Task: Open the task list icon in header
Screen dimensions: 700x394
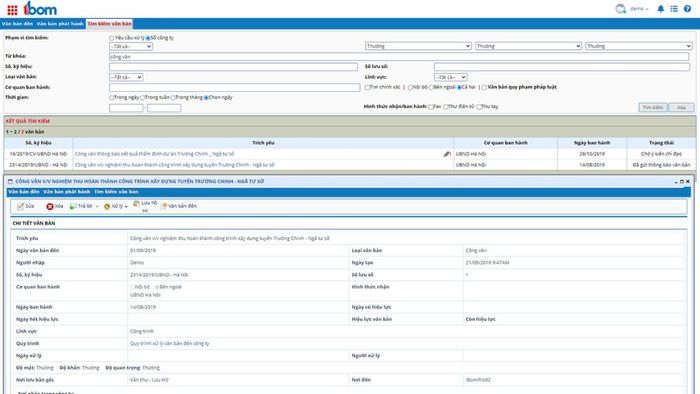Action: [x=674, y=9]
